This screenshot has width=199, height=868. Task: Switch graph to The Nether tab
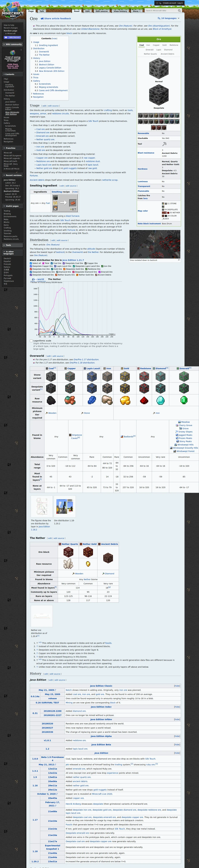click(x=54, y=279)
